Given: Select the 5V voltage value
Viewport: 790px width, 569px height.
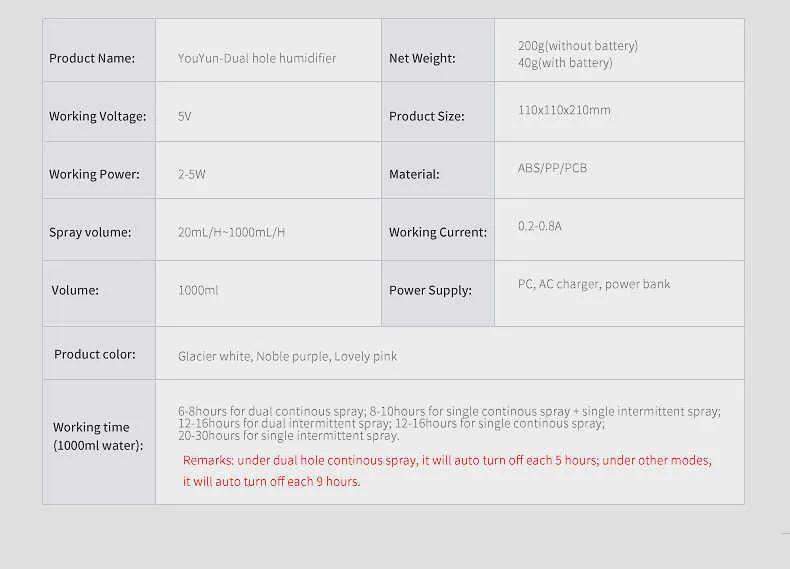Looking at the screenshot, I should pos(184,116).
